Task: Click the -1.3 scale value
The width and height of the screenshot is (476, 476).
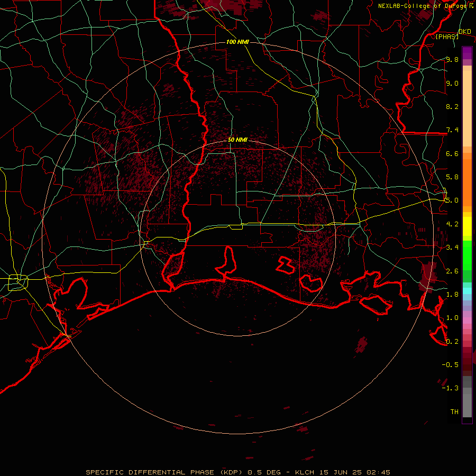Action: click(450, 388)
